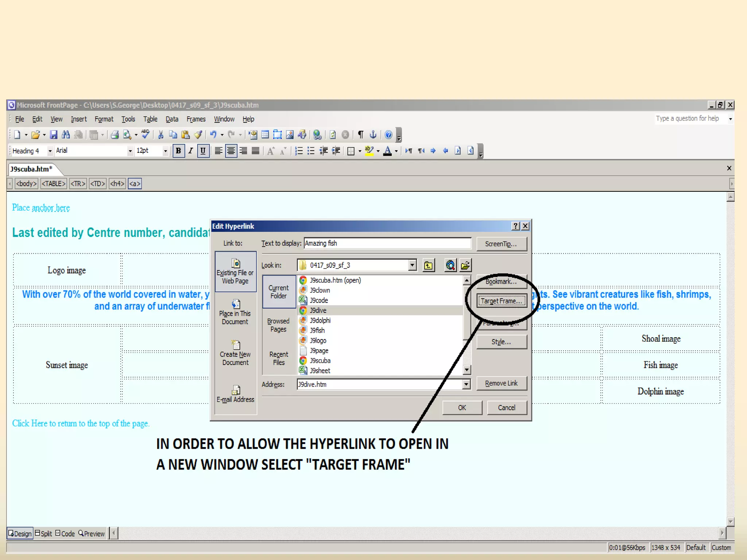The width and height of the screenshot is (747, 560).
Task: Open the Frames menu
Action: (x=196, y=119)
